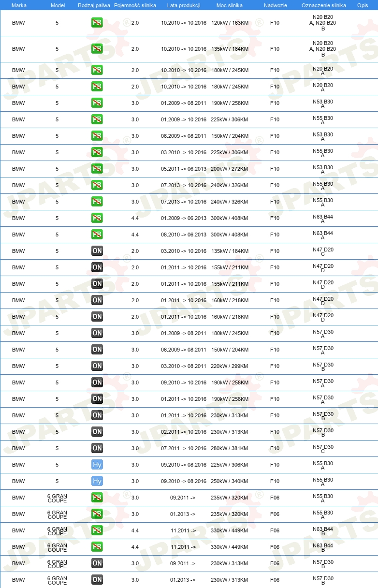Click the ON diesel icon in the 180kW / 245KM N57 row
The height and width of the screenshot is (588, 378).
pyautogui.click(x=97, y=333)
